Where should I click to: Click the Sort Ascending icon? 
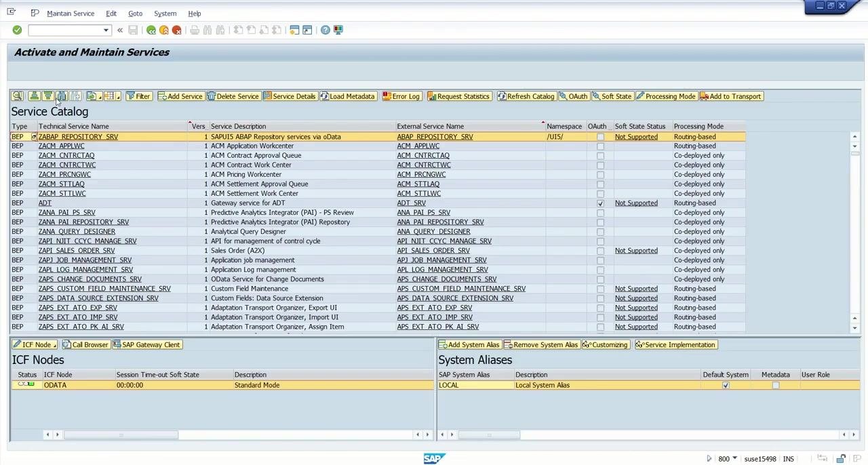(x=34, y=96)
